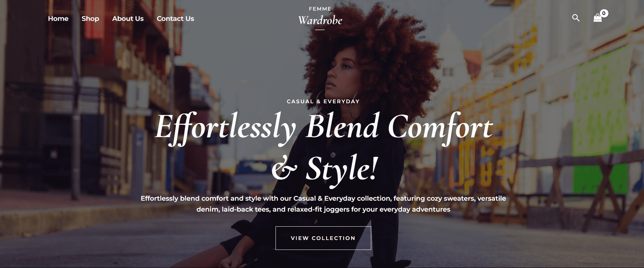Navigate to About Us page
The image size is (644, 268).
click(x=128, y=19)
